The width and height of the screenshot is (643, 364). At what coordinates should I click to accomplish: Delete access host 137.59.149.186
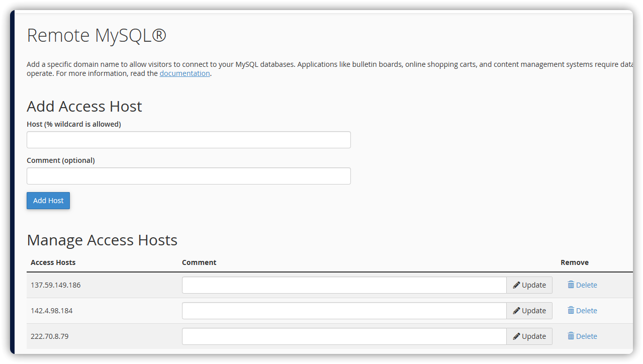point(586,285)
